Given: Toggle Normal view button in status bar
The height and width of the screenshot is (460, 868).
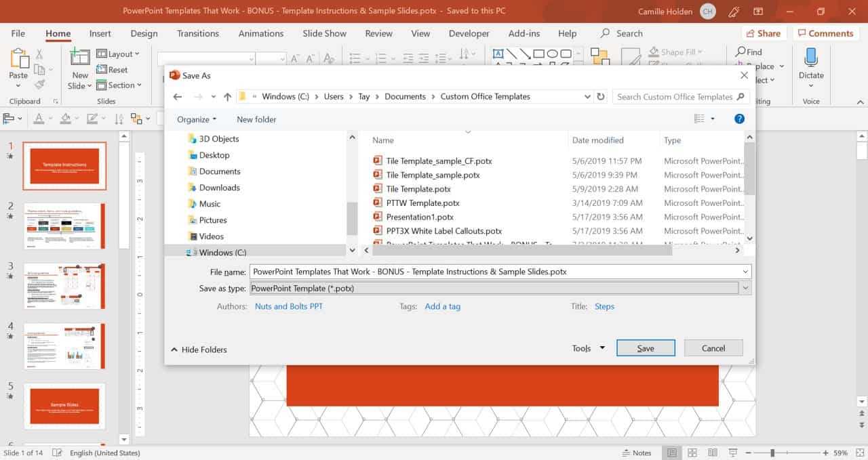Looking at the screenshot, I should point(671,453).
